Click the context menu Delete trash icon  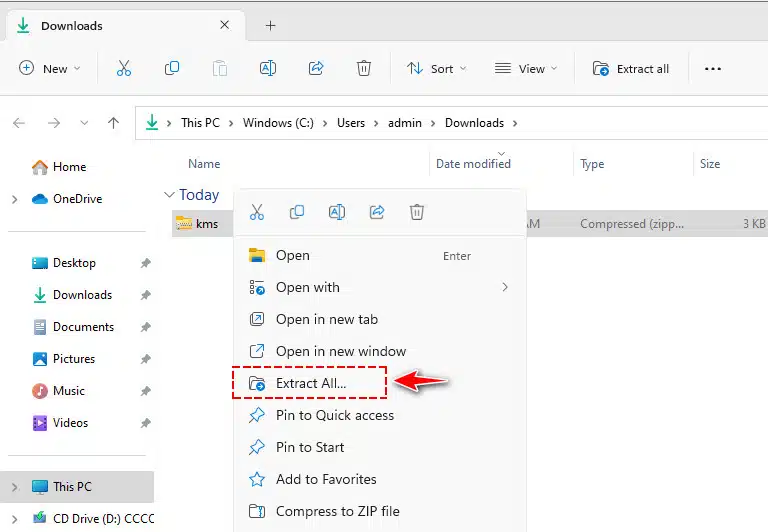click(x=416, y=212)
